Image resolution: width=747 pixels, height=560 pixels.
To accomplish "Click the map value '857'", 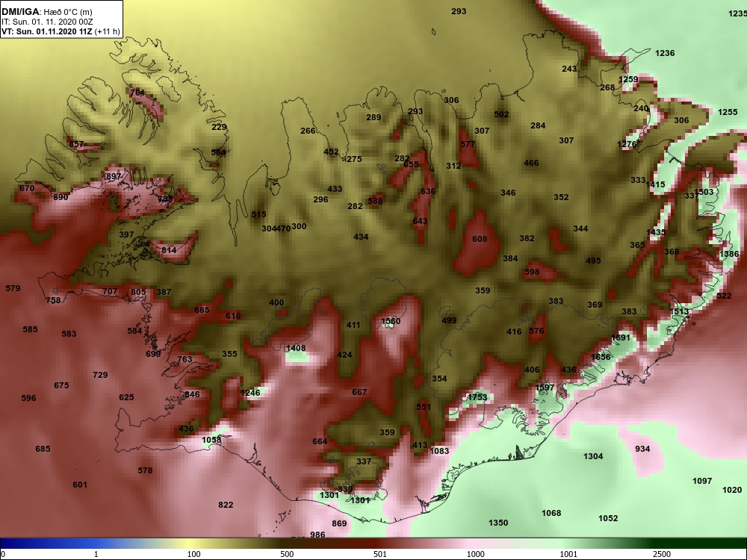I will tap(76, 144).
